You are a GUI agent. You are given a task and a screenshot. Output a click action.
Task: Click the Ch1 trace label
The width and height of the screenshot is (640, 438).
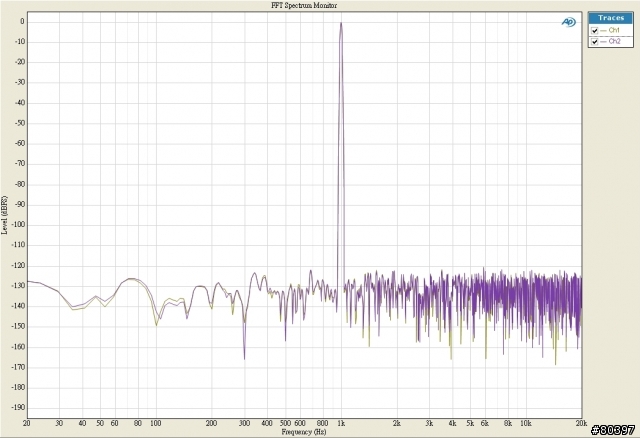pyautogui.click(x=614, y=30)
